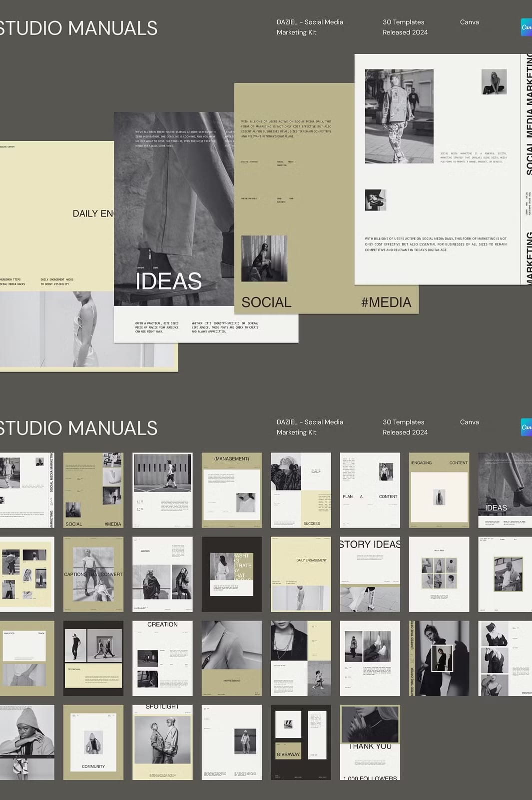
Task: Click the Canva logo in the upper header
Action: 526,27
